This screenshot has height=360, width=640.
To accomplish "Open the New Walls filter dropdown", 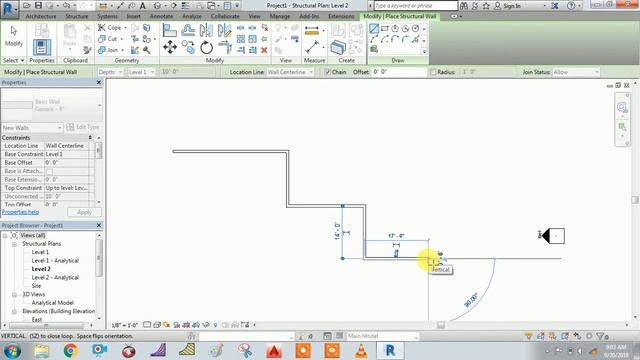I will click(x=32, y=128).
